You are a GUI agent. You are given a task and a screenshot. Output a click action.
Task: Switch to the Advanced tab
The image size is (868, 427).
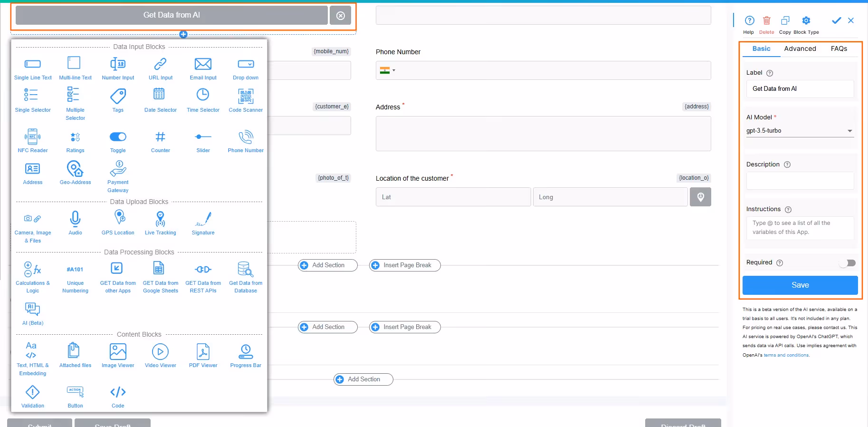click(800, 49)
